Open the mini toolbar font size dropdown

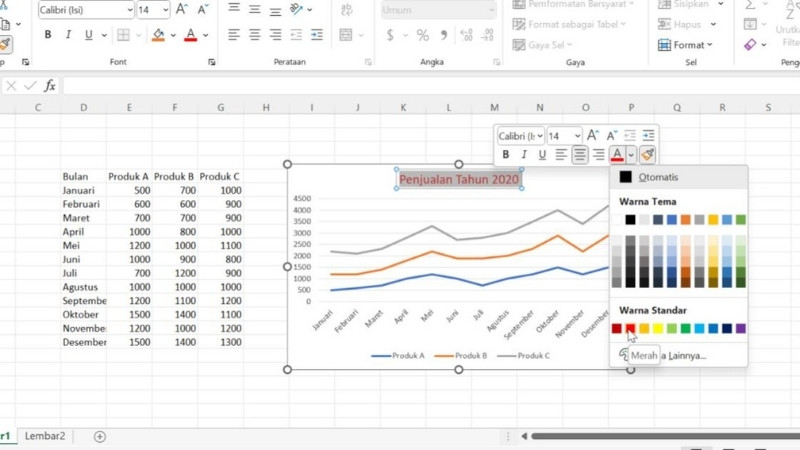coord(578,136)
